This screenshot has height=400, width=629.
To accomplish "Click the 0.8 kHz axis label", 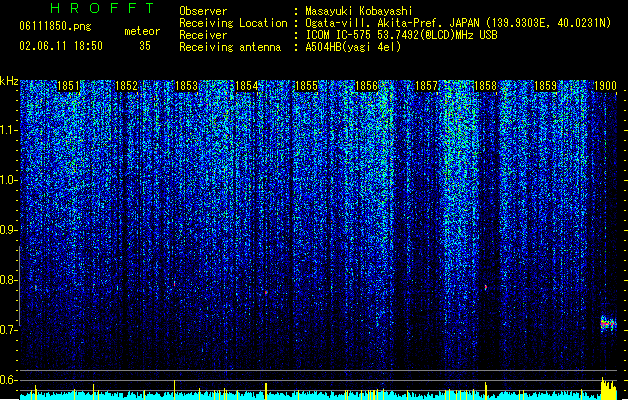I will click(x=9, y=280).
